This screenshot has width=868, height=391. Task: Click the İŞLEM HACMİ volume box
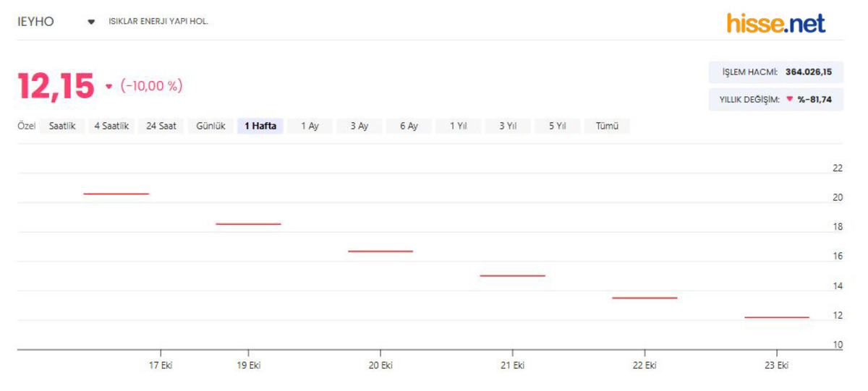[x=776, y=72]
